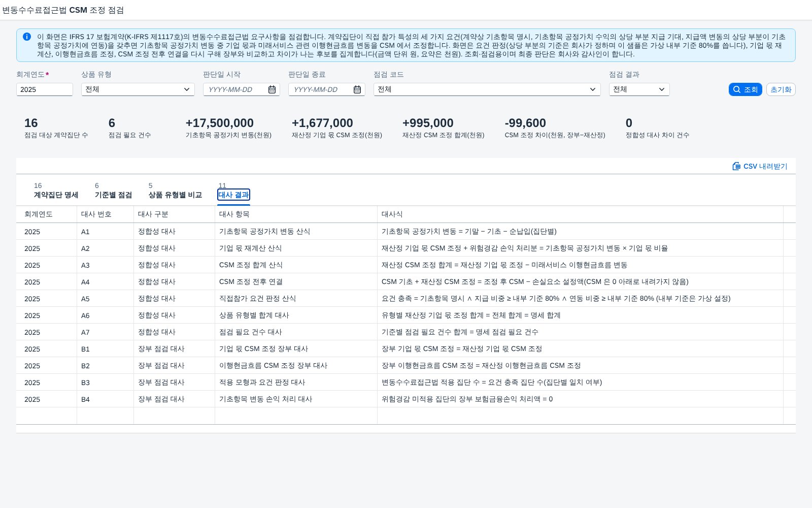The image size is (812, 508).
Task: Download the table via CSV 내려받기
Action: (760, 166)
